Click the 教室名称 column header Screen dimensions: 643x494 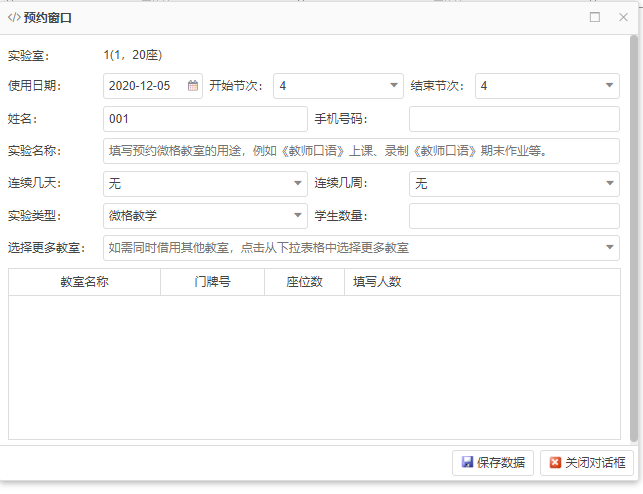tap(84, 282)
